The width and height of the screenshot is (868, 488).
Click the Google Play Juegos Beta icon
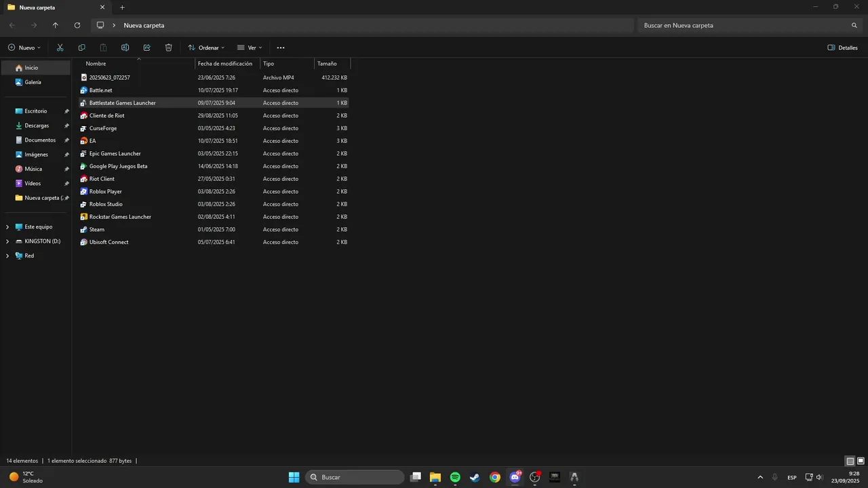84,166
